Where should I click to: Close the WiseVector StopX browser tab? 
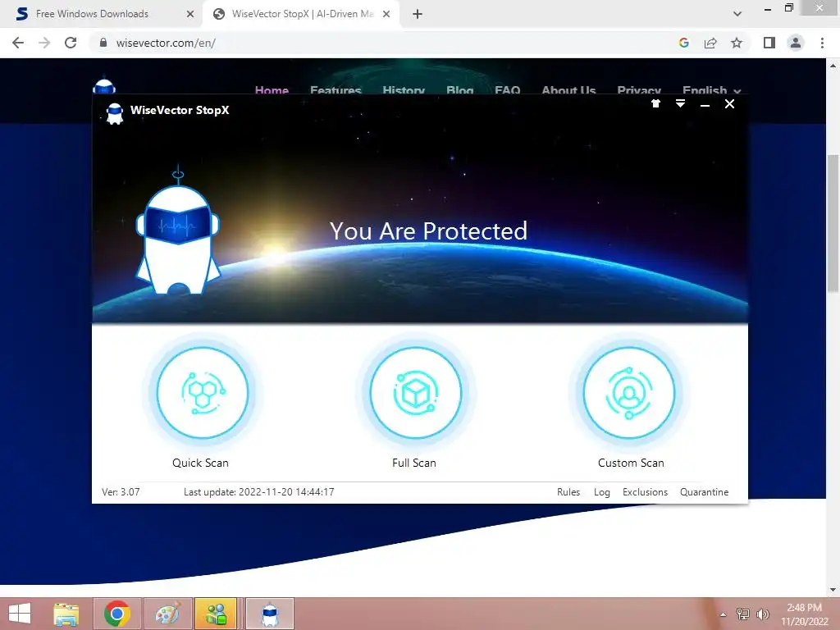click(386, 14)
